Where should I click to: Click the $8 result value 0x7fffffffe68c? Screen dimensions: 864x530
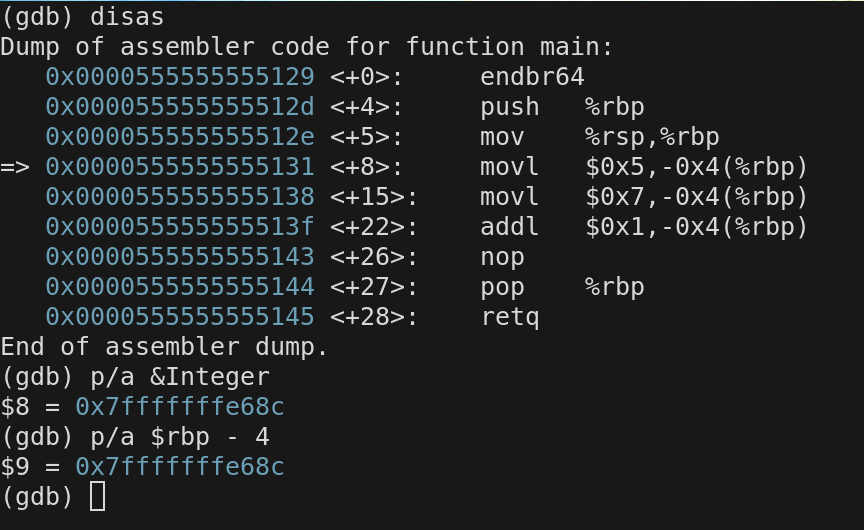[180, 407]
